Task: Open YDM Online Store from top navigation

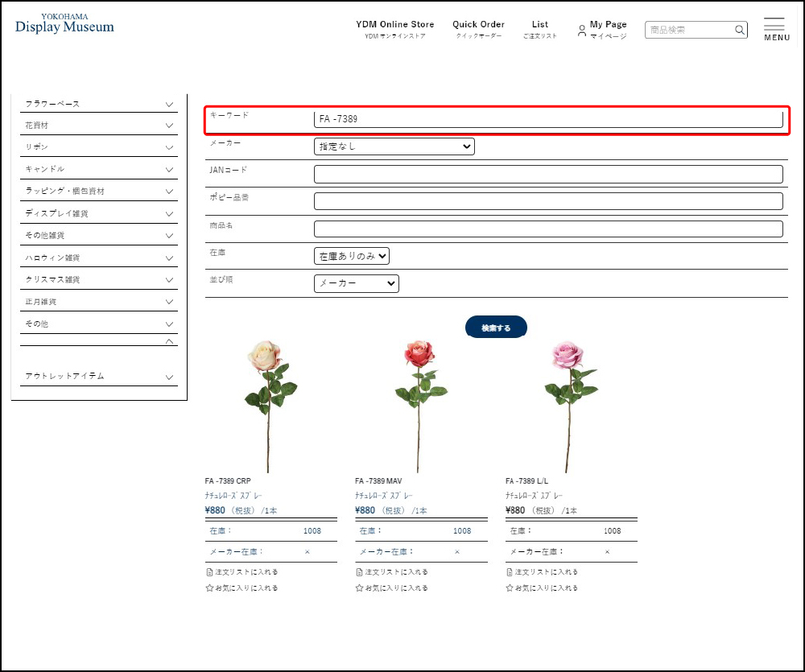Action: pyautogui.click(x=394, y=29)
